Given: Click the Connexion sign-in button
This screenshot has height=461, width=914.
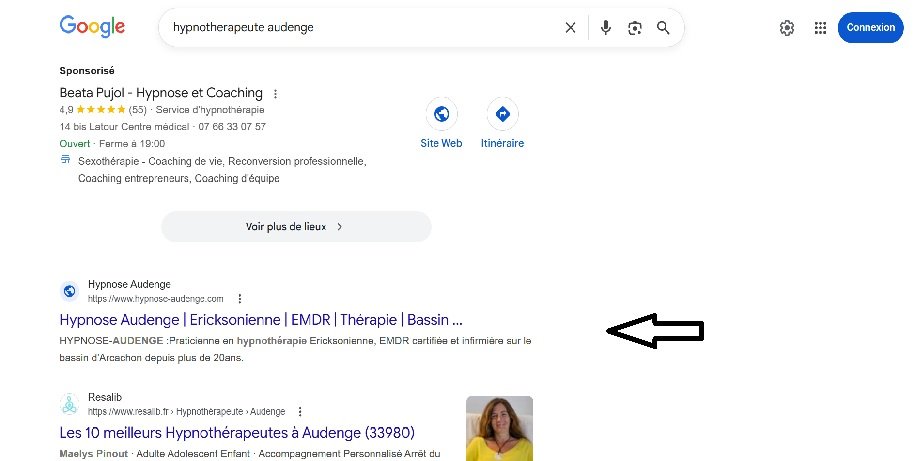Looking at the screenshot, I should 870,27.
